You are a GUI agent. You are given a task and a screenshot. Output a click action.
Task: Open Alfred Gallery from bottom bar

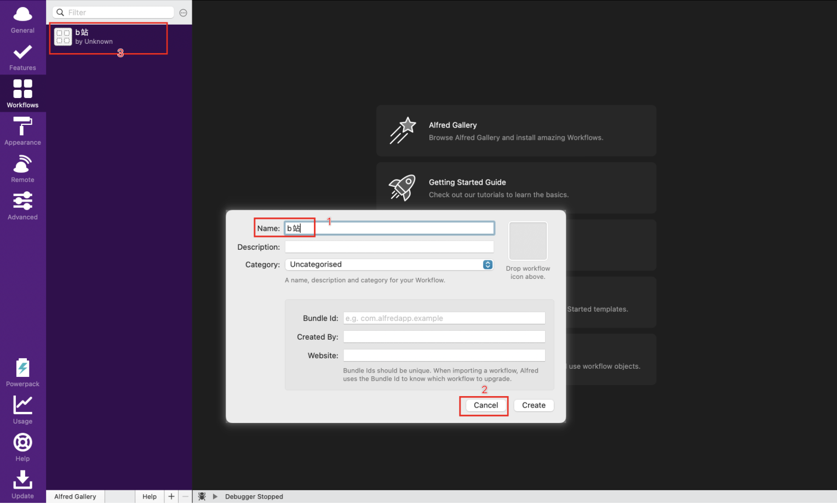75,496
